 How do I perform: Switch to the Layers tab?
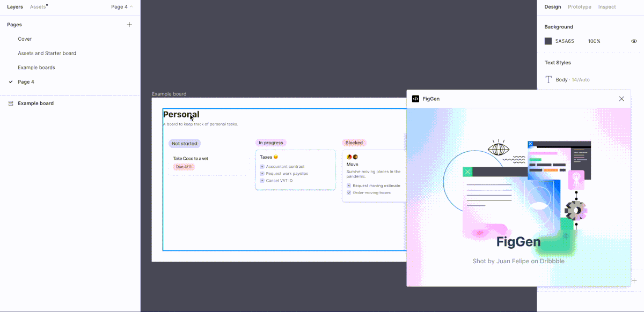[15, 7]
